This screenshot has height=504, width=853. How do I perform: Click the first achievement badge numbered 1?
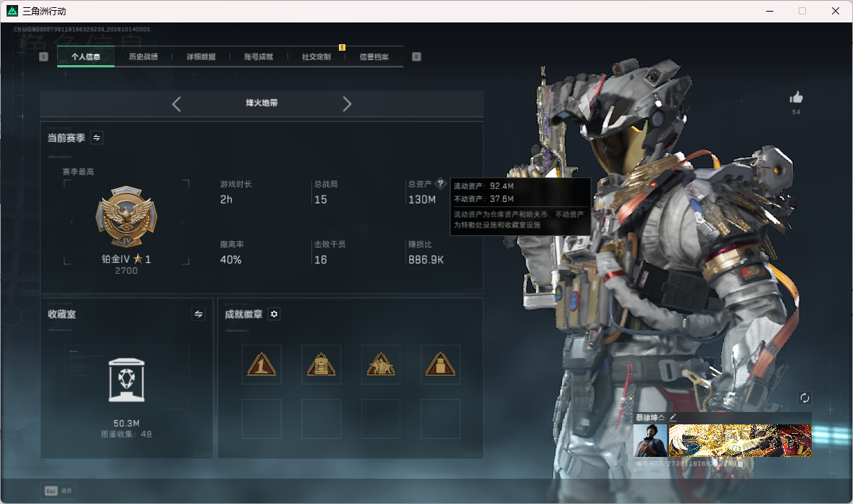click(261, 364)
